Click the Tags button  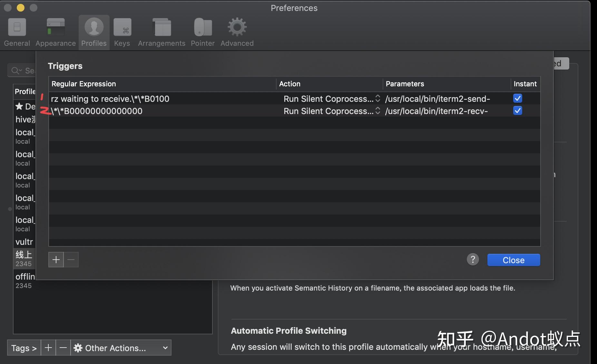click(24, 348)
